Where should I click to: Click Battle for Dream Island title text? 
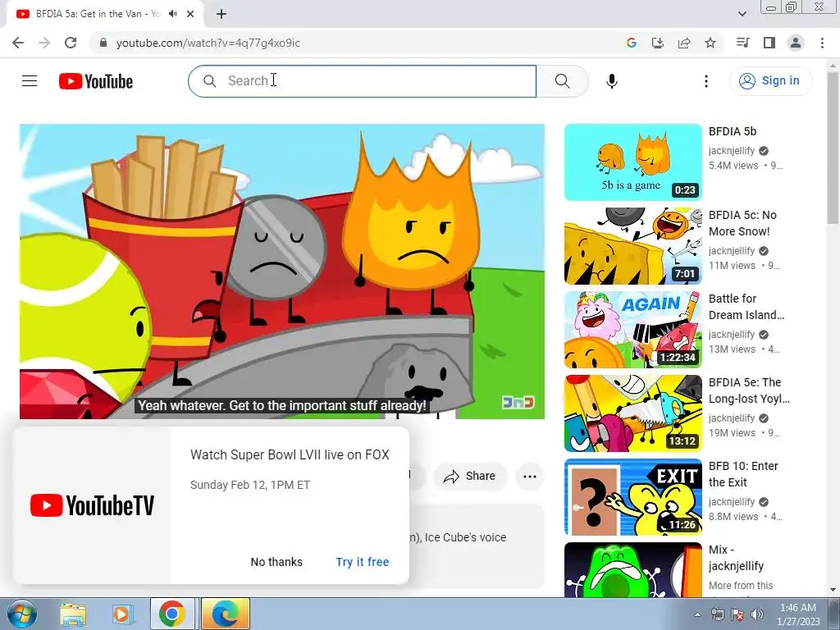point(746,307)
